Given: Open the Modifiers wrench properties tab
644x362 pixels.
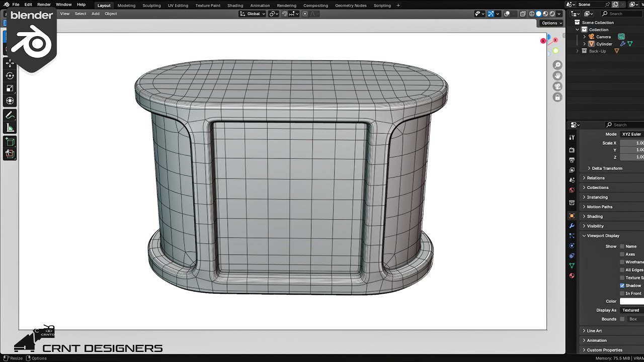Looking at the screenshot, I should [572, 226].
